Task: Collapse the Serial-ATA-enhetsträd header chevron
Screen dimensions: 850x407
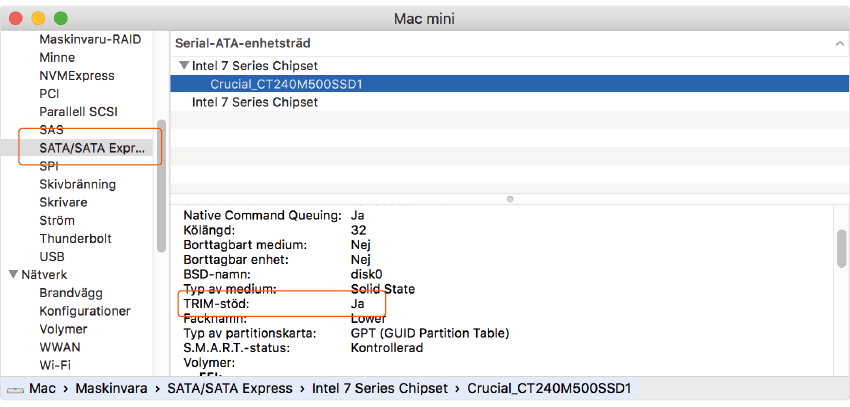Action: [838, 44]
